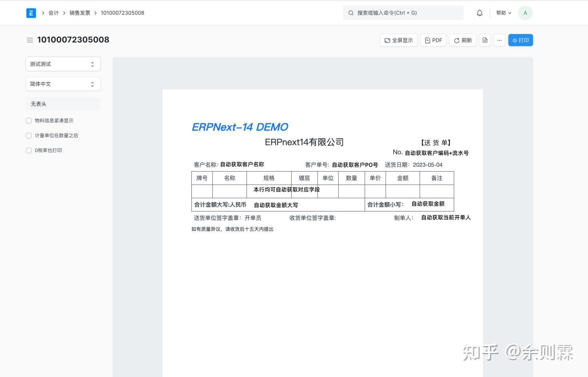The image size is (588, 377).
Task: Click the search command input field
Action: (x=403, y=12)
